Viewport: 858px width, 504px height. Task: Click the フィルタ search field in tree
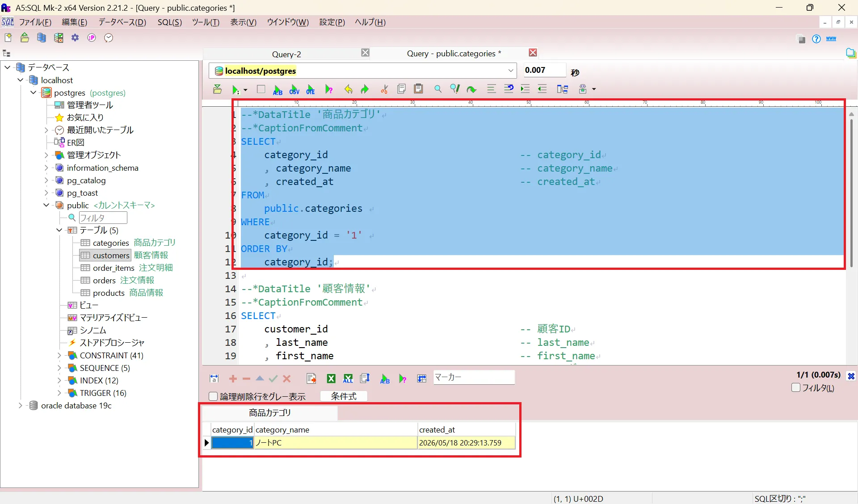(103, 218)
